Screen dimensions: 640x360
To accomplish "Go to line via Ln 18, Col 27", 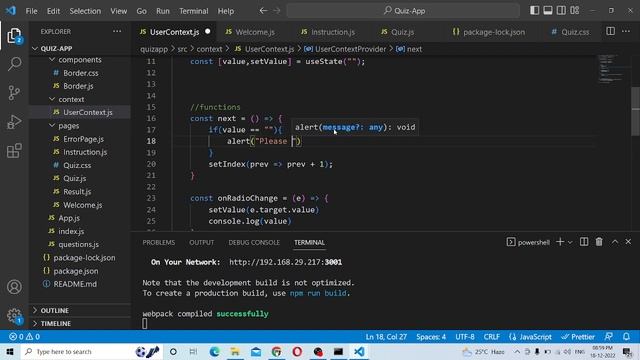I will point(386,337).
